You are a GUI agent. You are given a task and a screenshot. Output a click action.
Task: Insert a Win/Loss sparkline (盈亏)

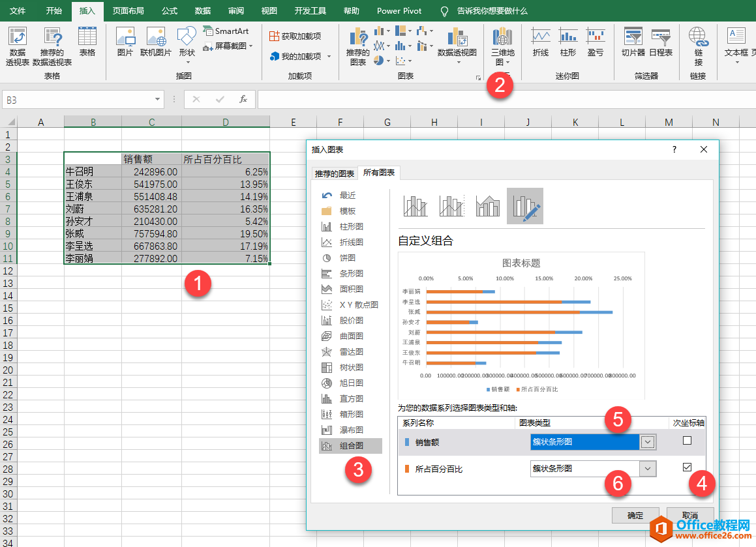click(x=596, y=42)
